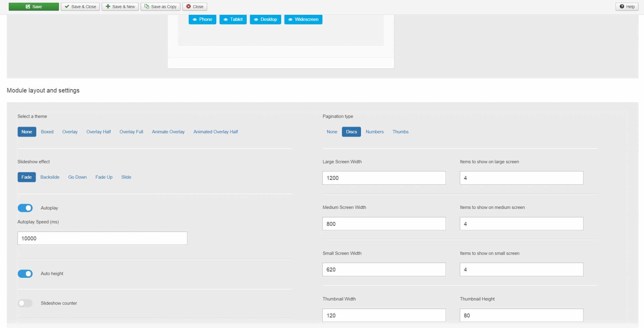Click the Thumbnail Height field

[521, 315]
